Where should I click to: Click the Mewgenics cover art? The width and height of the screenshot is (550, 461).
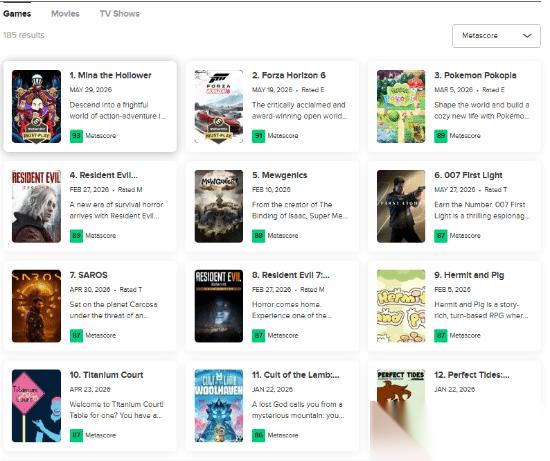(219, 206)
